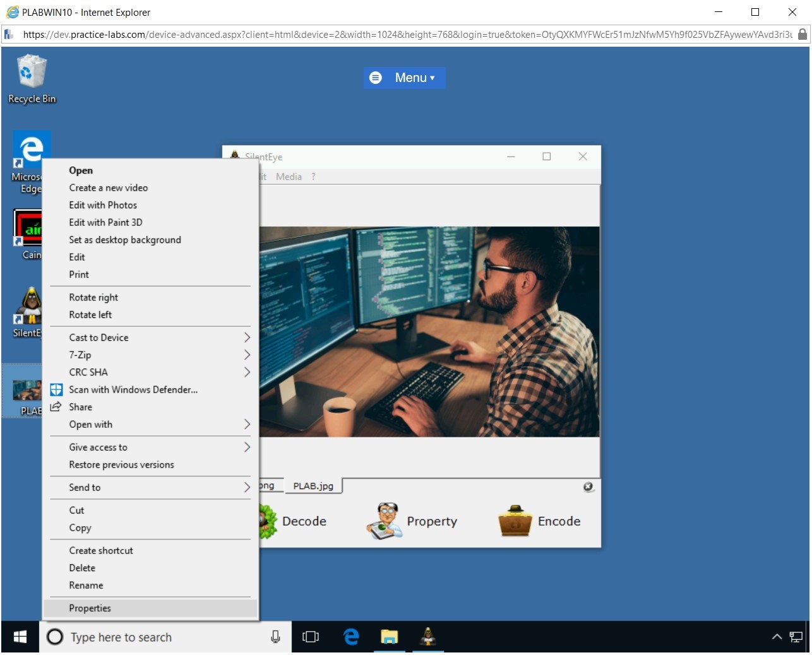Open the Windows Start menu

click(x=20, y=637)
